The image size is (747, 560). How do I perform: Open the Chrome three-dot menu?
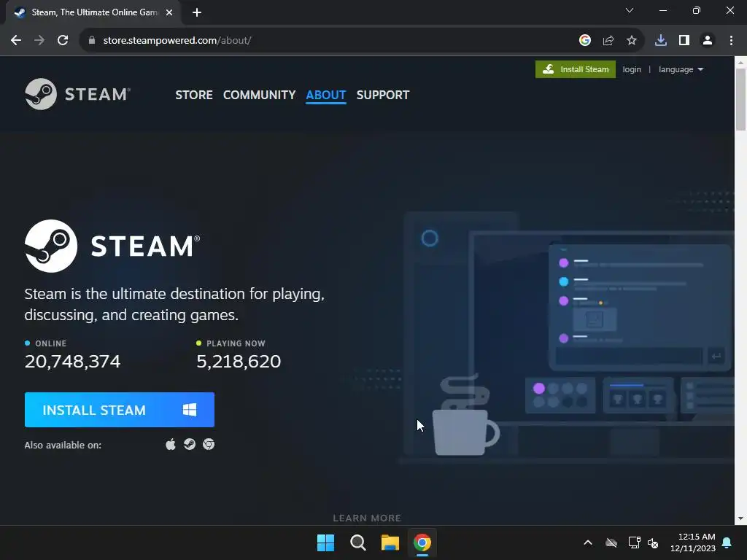pos(731,41)
